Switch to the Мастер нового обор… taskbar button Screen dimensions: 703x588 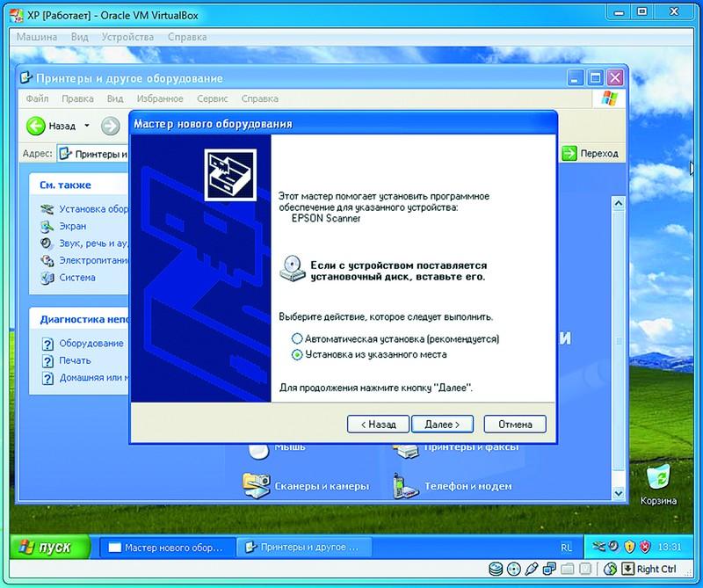167,548
